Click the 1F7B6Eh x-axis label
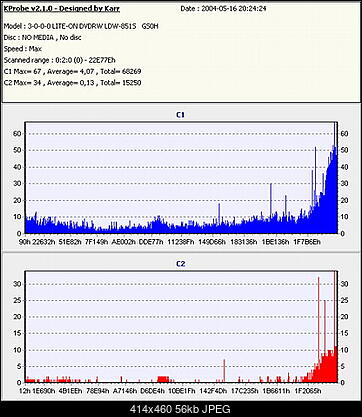 click(x=307, y=242)
